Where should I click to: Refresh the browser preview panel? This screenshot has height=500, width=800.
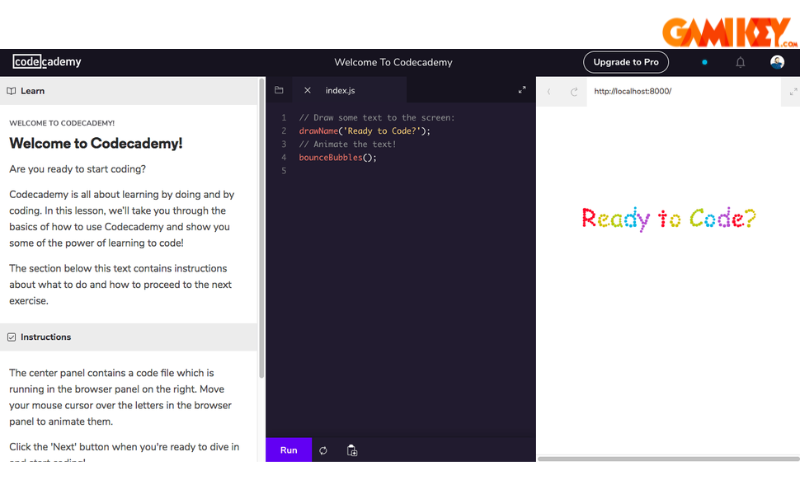[x=574, y=91]
